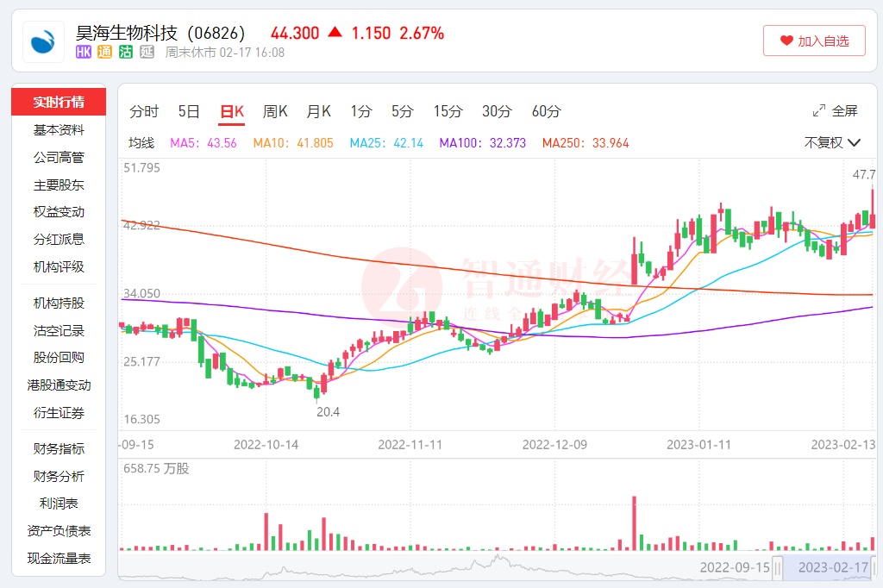The image size is (883, 588).
Task: Open 基本资料 in the sidebar
Action: [x=59, y=130]
